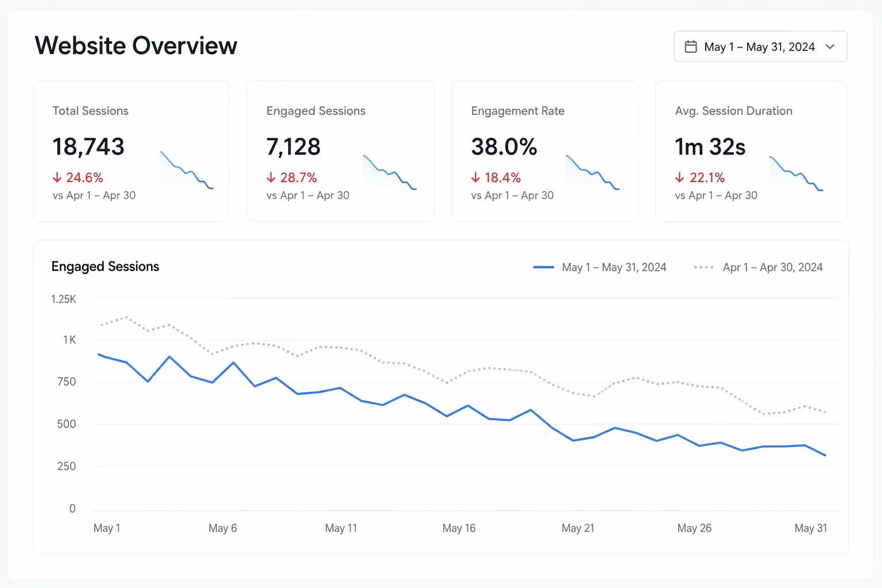The height and width of the screenshot is (588, 882).
Task: Click the 38.0% engagement rate value
Action: click(x=504, y=146)
